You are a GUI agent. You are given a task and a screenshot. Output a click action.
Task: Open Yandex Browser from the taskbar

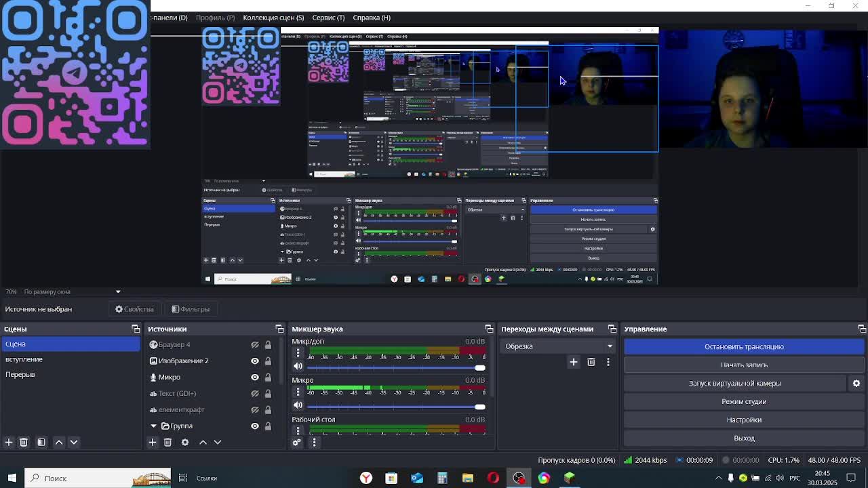pos(366,478)
